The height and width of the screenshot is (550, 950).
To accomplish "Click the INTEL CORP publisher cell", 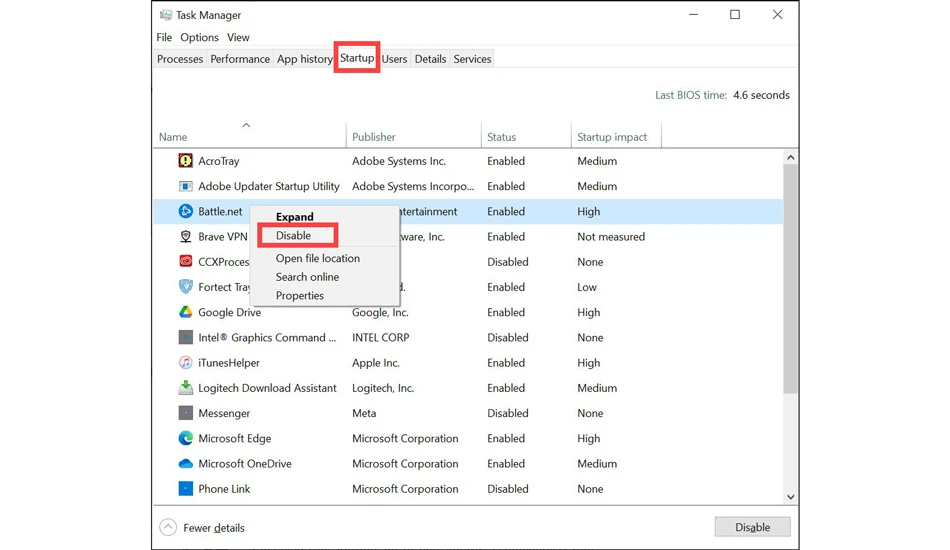I will pyautogui.click(x=380, y=337).
